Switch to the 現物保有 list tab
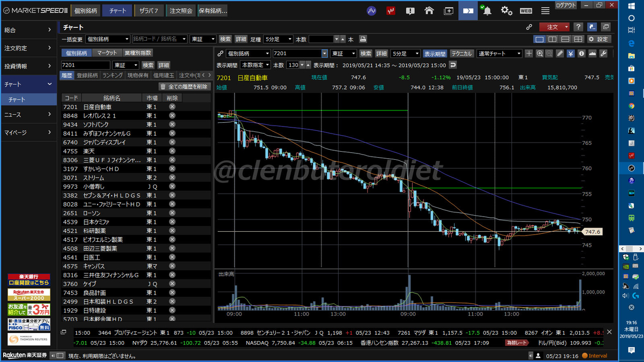 (138, 76)
